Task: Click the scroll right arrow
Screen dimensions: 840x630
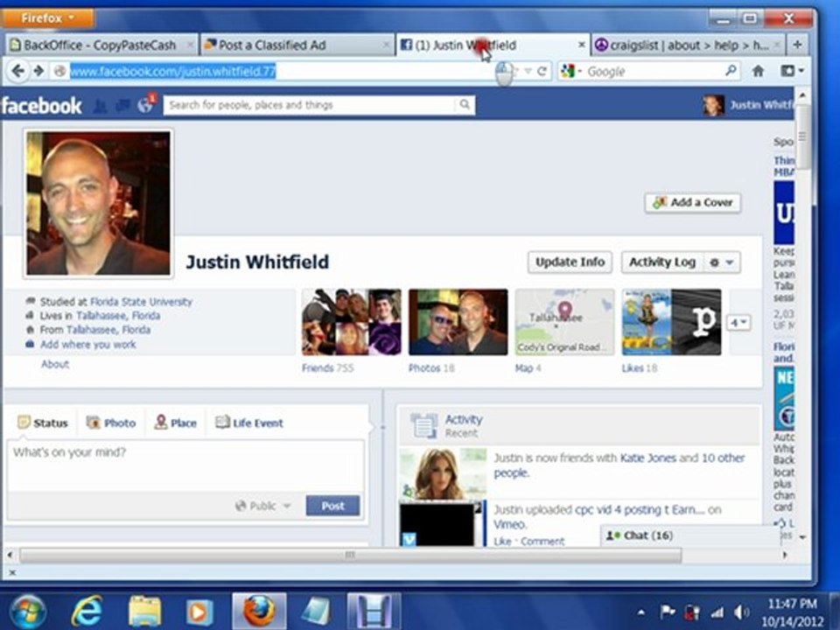Action: 786,555
